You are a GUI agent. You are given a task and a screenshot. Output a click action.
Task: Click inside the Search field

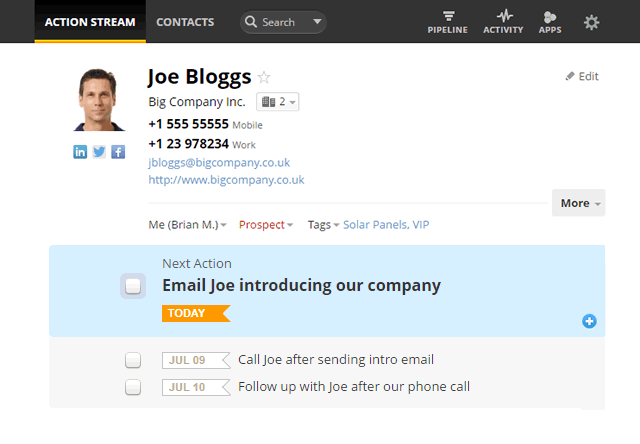coord(283,22)
